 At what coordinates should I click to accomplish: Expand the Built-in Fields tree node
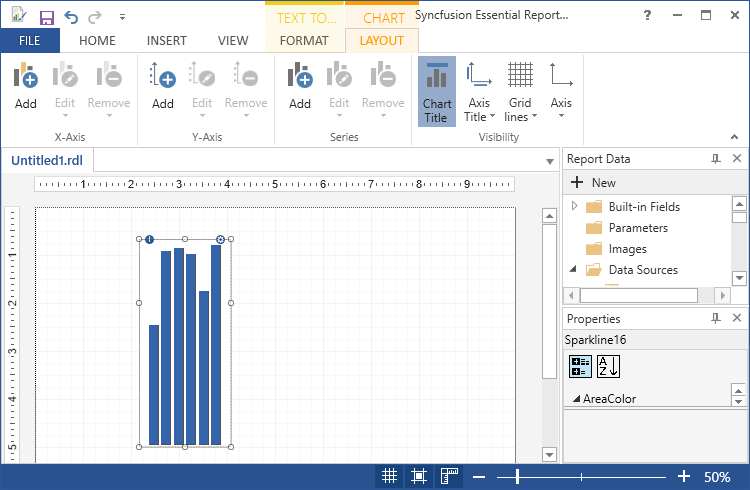coord(575,206)
